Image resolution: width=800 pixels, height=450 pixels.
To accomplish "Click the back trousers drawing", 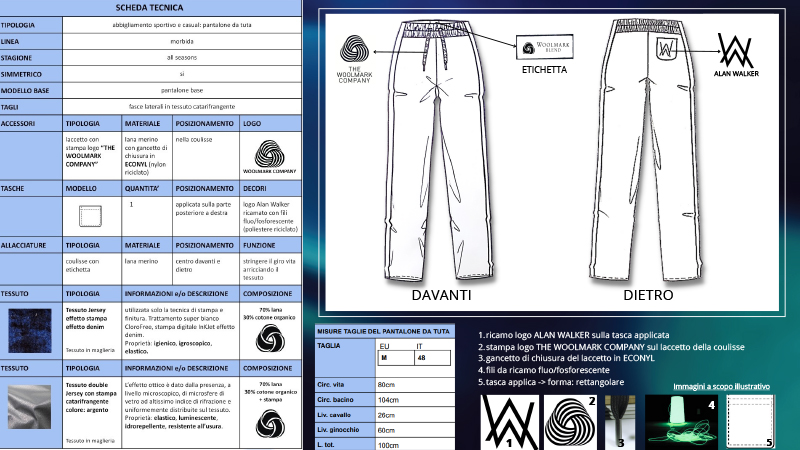I will point(647,151).
